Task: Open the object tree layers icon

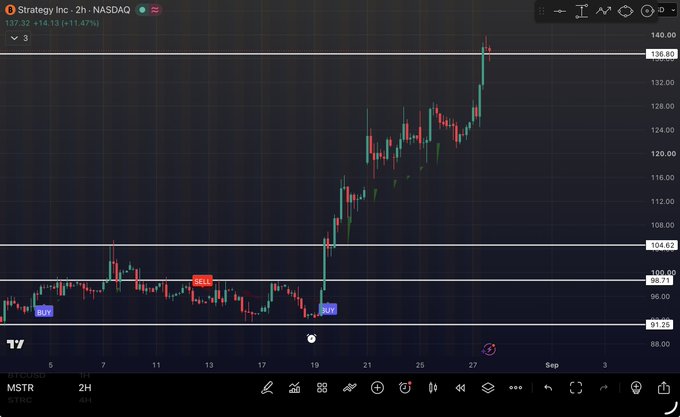Action: click(488, 388)
